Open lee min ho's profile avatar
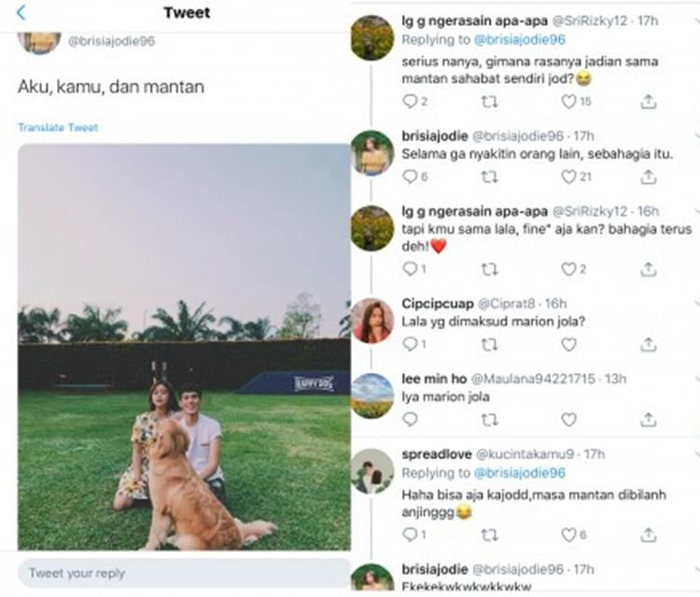This screenshot has width=700, height=597. [372, 396]
